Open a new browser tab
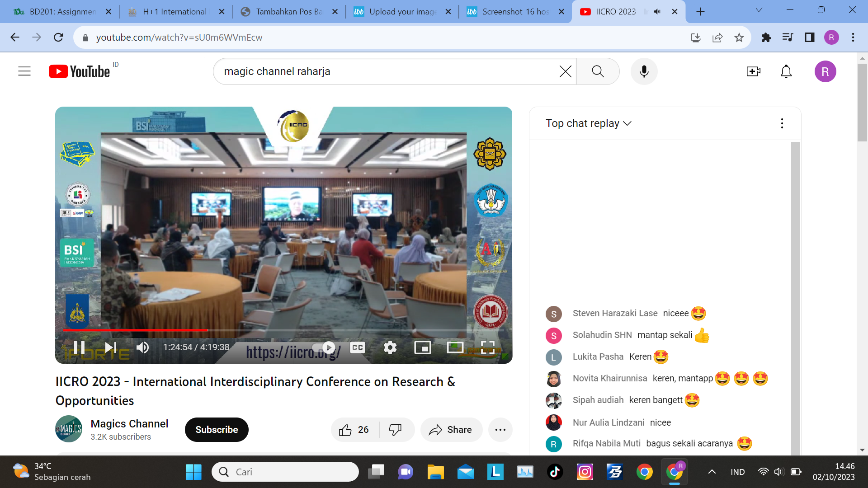This screenshot has height=488, width=868. 700,12
